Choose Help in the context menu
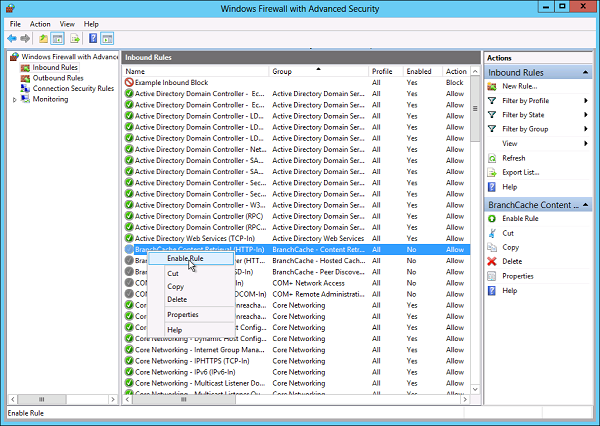600x426 pixels. [191, 330]
